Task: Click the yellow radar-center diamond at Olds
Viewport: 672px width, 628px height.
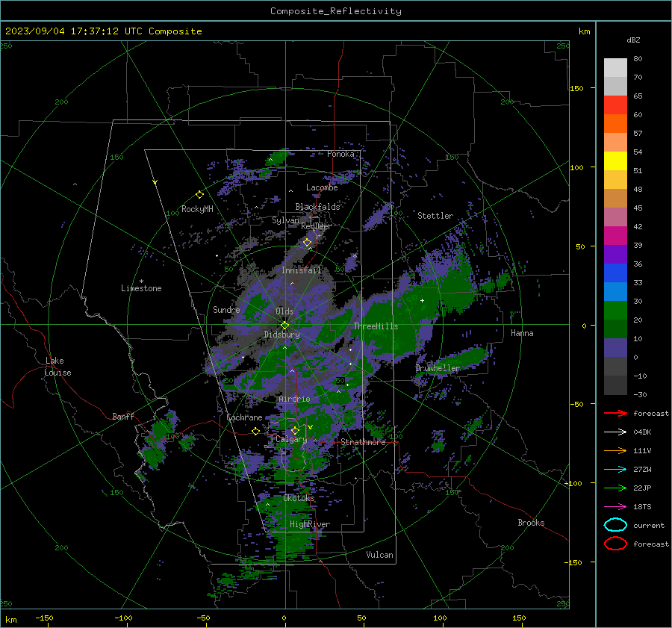Action: [284, 326]
